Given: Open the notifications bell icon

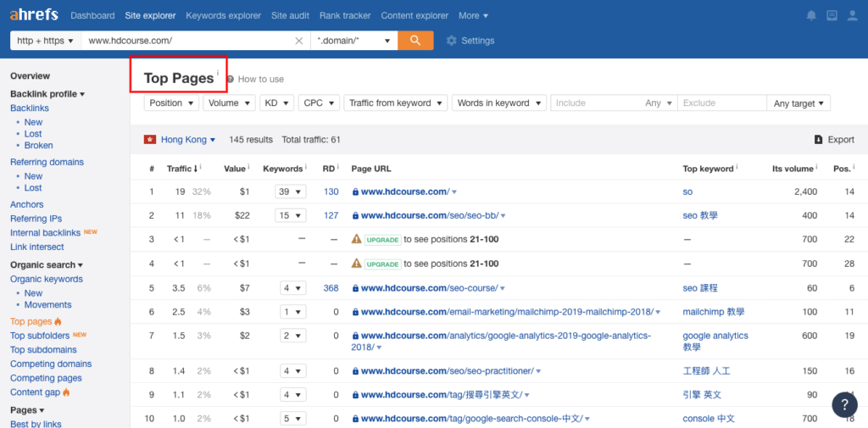Looking at the screenshot, I should point(811,15).
